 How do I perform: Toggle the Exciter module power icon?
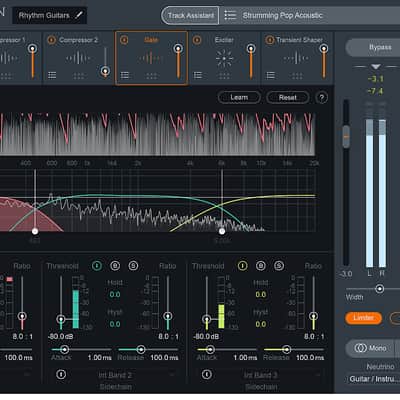click(x=197, y=40)
